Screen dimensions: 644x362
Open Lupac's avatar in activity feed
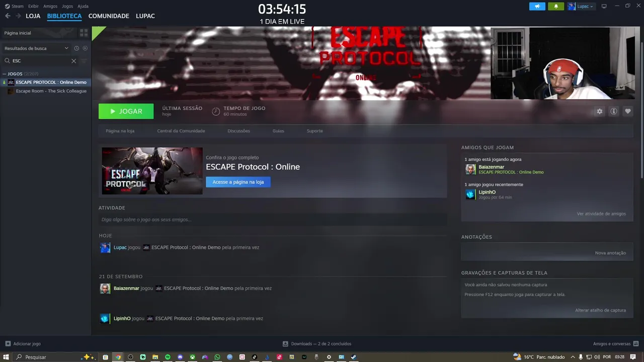pyautogui.click(x=105, y=247)
